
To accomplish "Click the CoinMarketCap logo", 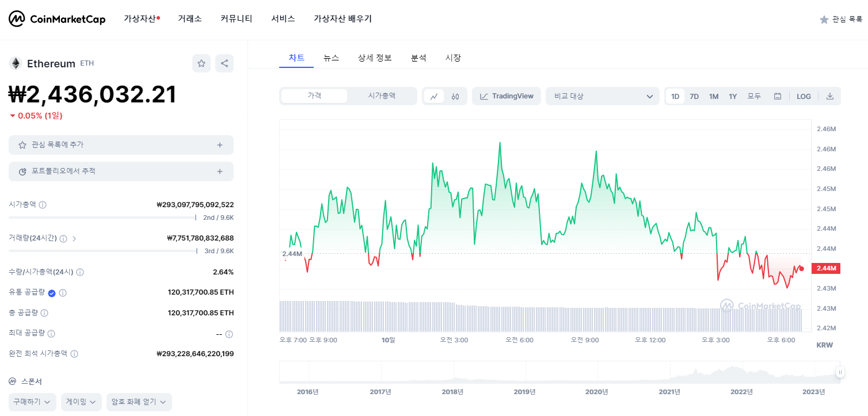I will pyautogui.click(x=57, y=19).
